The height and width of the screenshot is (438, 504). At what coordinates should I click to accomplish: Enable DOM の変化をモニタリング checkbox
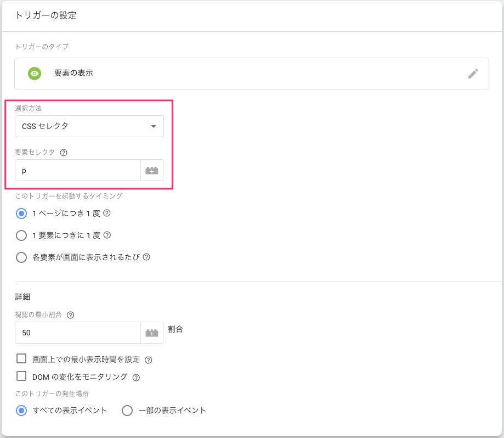[21, 376]
